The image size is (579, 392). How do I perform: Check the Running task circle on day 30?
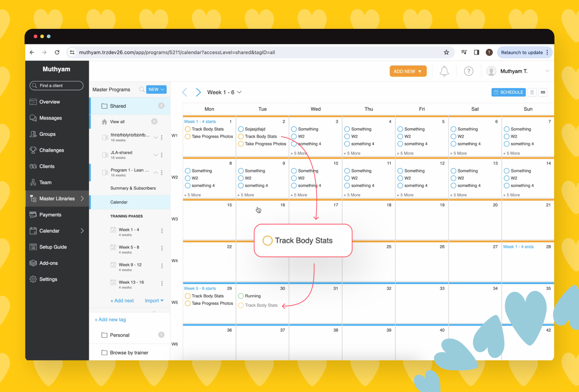[241, 296]
